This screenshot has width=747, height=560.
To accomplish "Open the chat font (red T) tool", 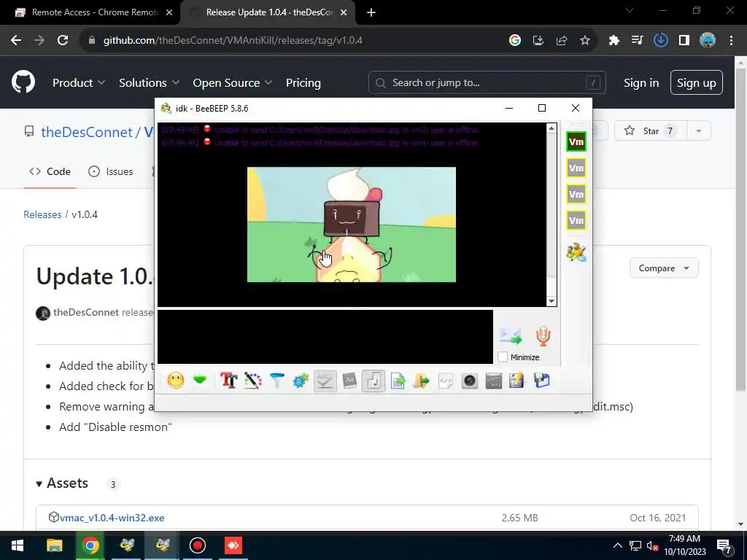I will point(228,381).
